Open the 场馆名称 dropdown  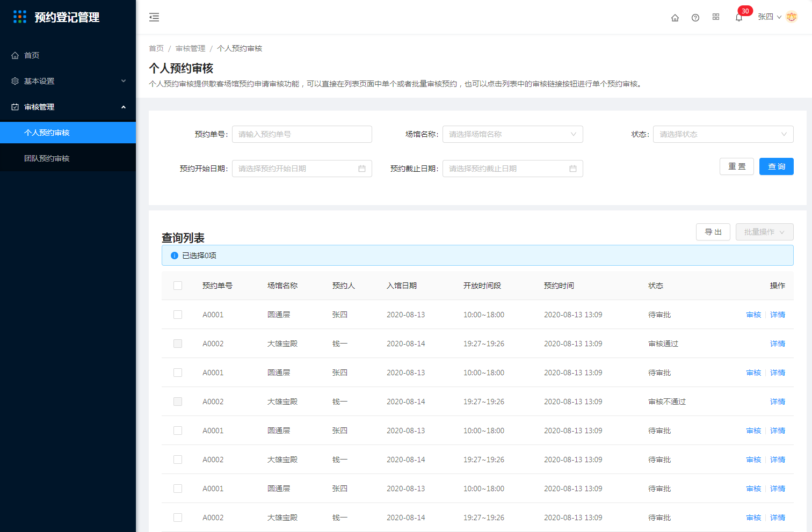click(x=512, y=134)
